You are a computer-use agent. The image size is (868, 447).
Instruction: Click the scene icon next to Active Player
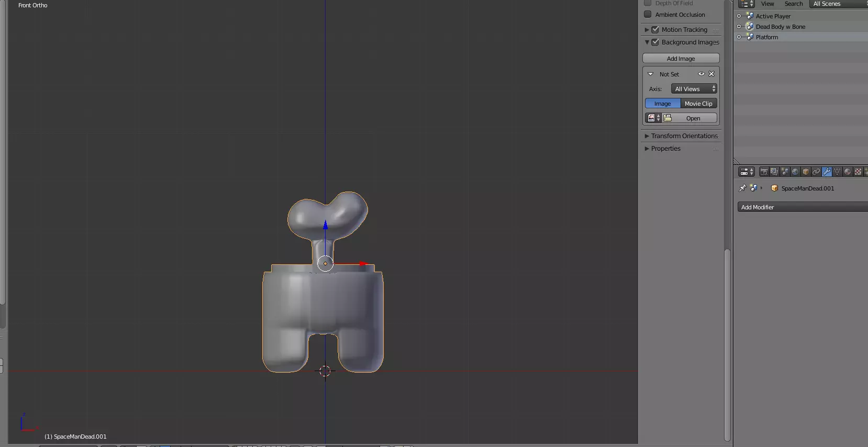(750, 16)
